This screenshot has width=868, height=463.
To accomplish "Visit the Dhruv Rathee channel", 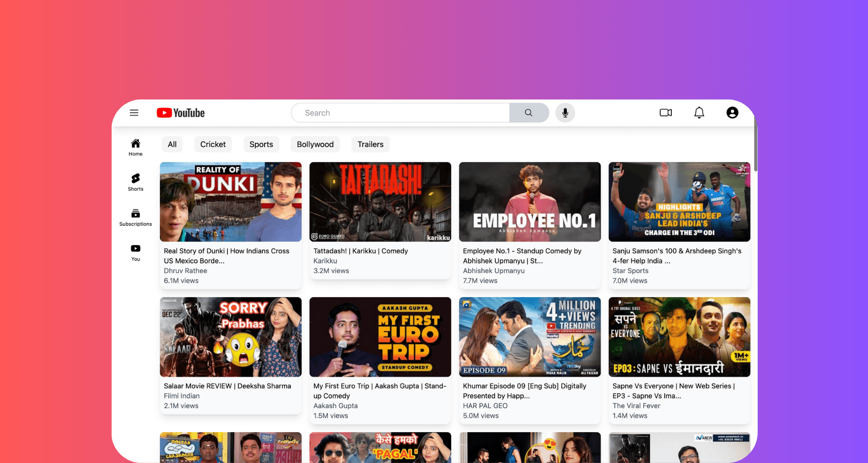I will [x=185, y=271].
